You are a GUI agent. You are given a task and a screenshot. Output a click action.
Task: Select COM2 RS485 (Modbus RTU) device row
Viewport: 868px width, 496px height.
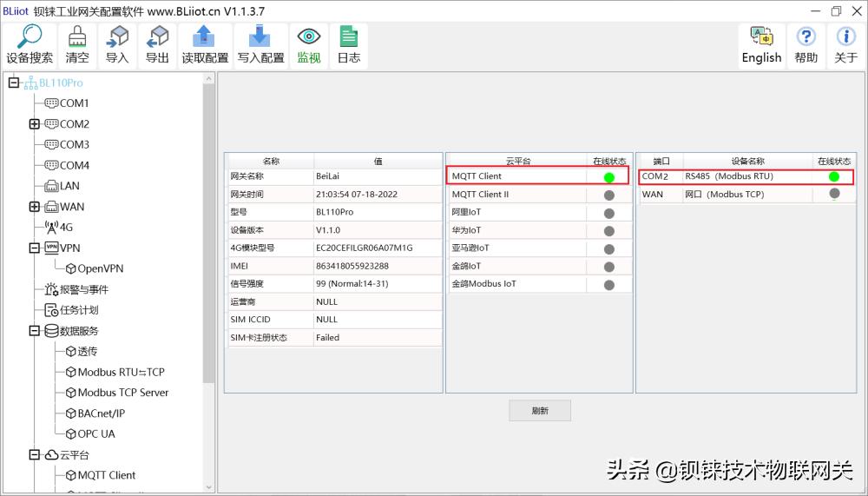(x=746, y=176)
